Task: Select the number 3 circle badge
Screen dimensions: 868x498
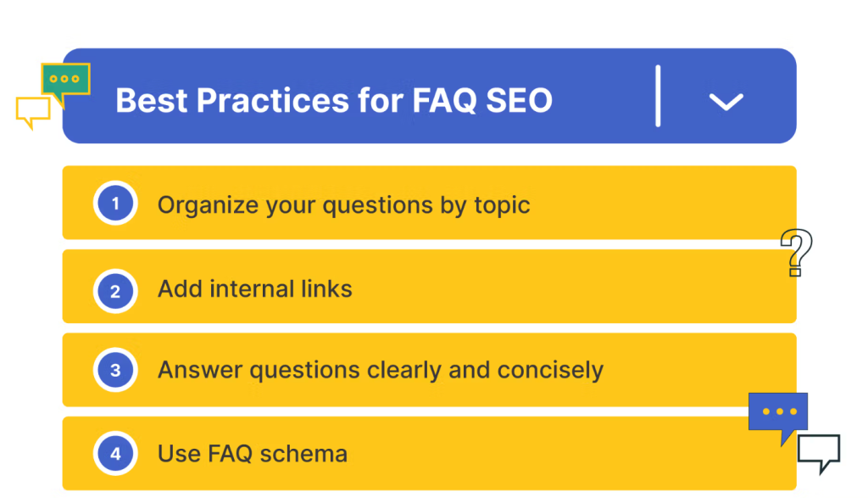Action: click(115, 370)
